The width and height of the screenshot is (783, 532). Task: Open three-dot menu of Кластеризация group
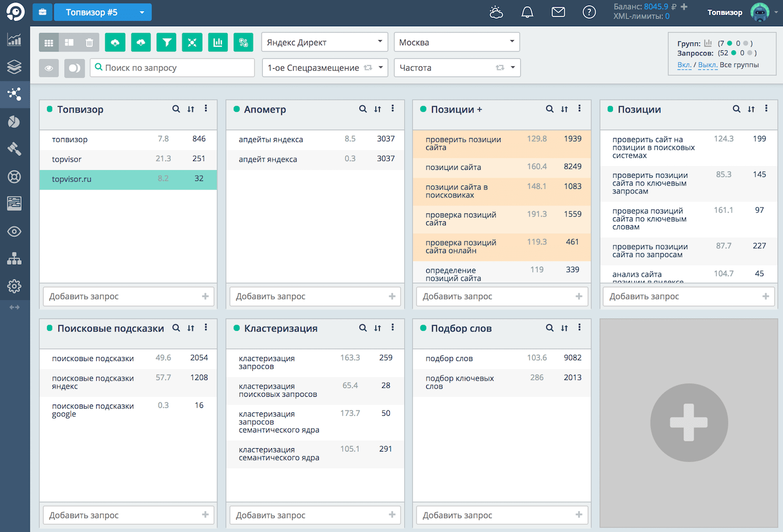(393, 328)
